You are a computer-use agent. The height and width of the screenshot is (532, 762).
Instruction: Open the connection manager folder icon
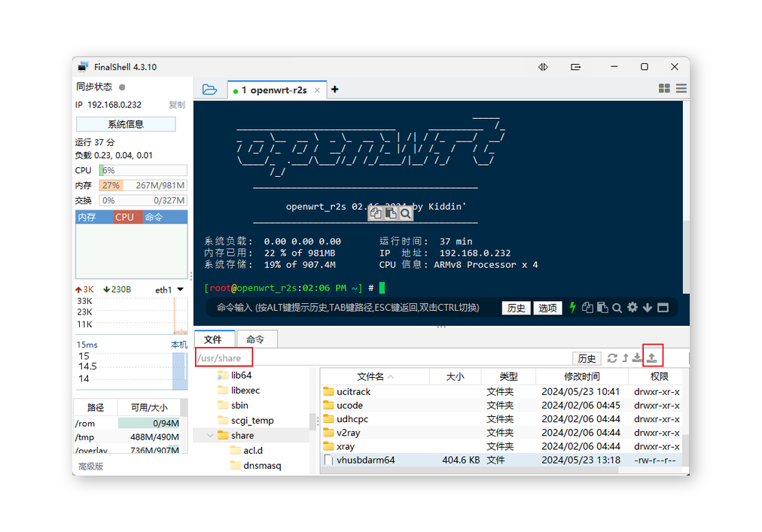[x=209, y=90]
